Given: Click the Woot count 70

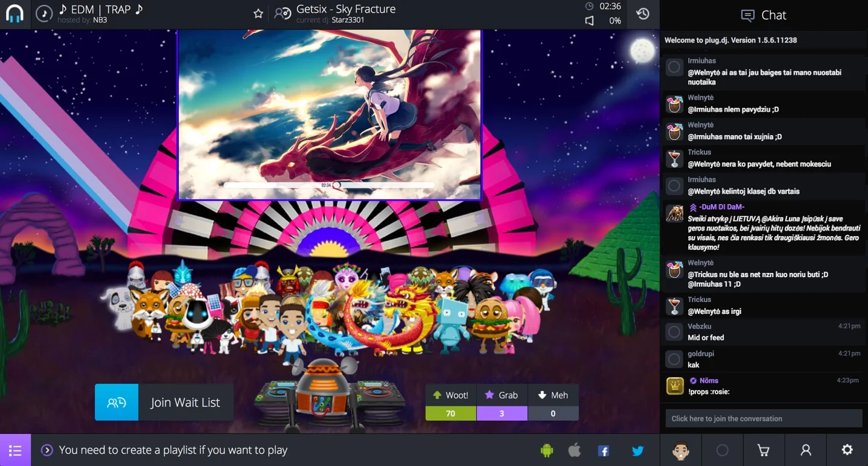Looking at the screenshot, I should point(451,413).
